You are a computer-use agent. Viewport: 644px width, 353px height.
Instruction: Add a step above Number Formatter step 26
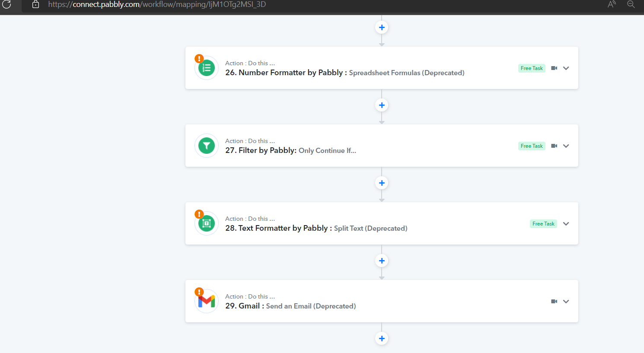point(382,28)
